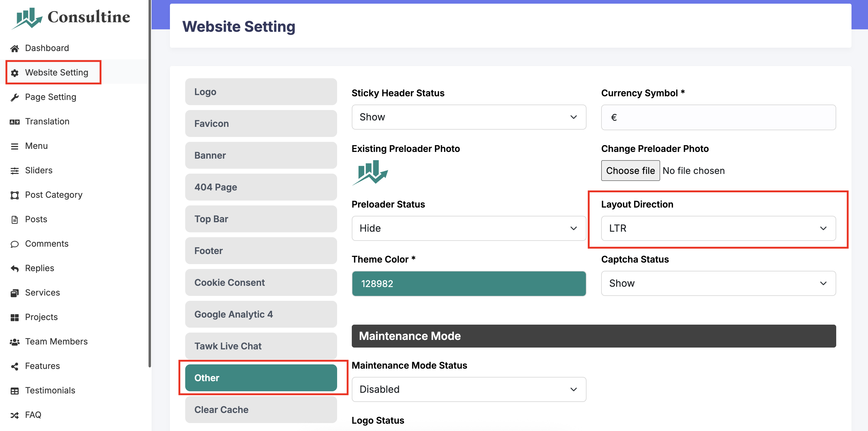
Task: Click the Features share icon
Action: coord(14,366)
